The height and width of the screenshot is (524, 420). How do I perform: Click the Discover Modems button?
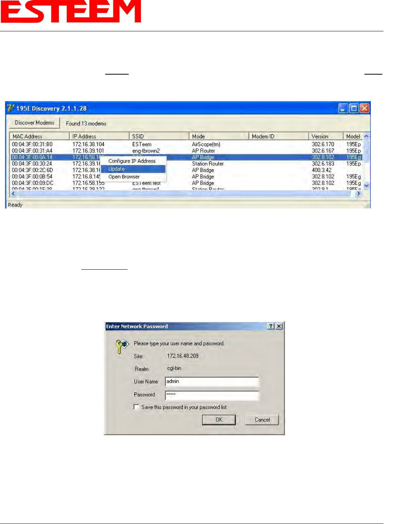34,123
